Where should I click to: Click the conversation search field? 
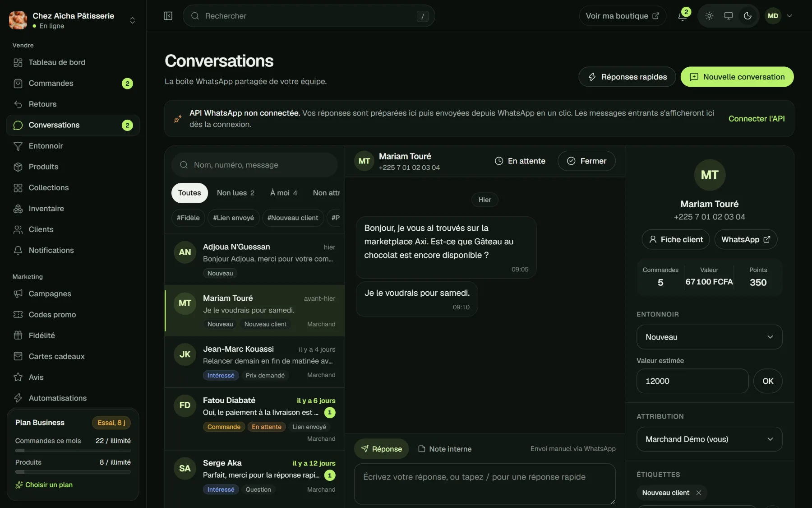coord(254,165)
